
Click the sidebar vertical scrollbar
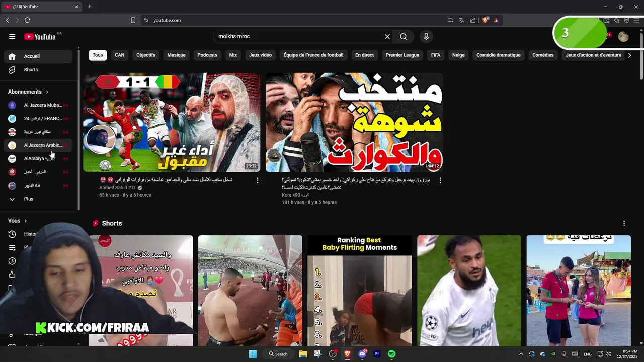click(78, 131)
